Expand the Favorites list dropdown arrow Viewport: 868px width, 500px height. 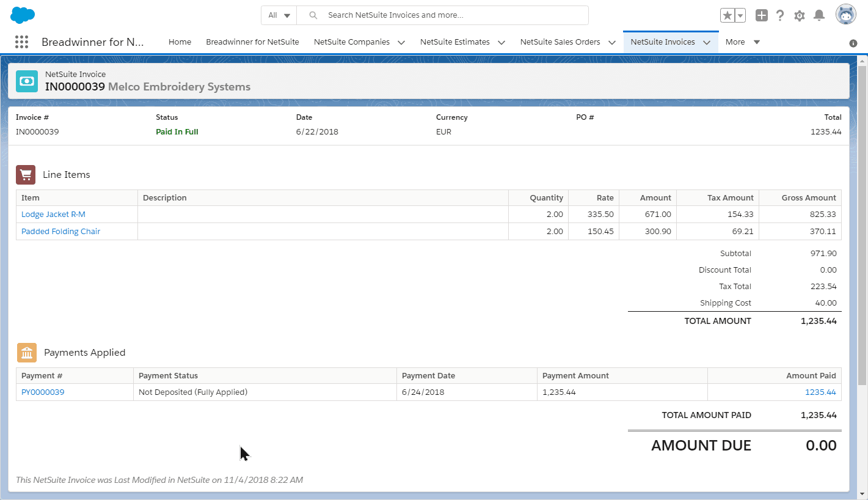tap(740, 16)
